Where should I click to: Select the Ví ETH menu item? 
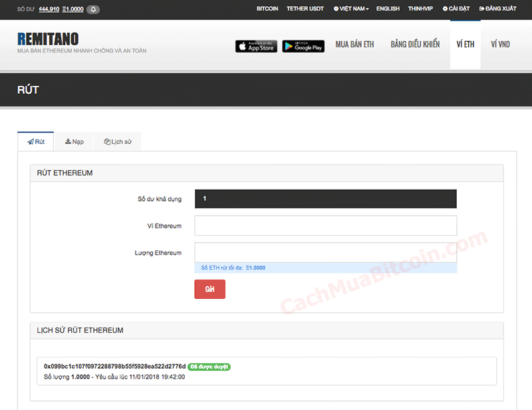tap(465, 45)
